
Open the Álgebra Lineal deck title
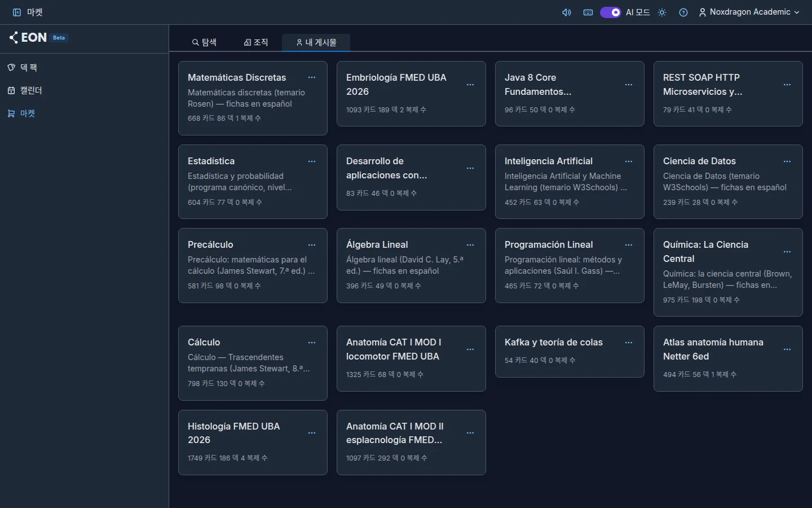pos(377,244)
